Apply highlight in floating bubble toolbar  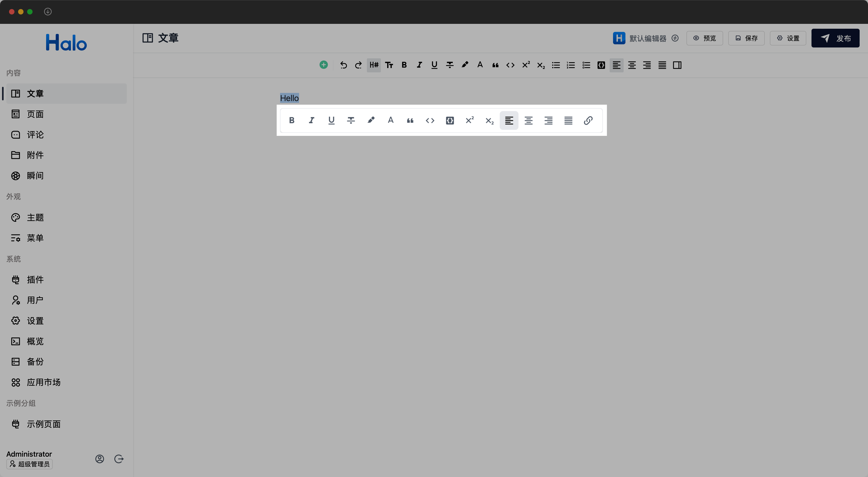click(x=371, y=120)
